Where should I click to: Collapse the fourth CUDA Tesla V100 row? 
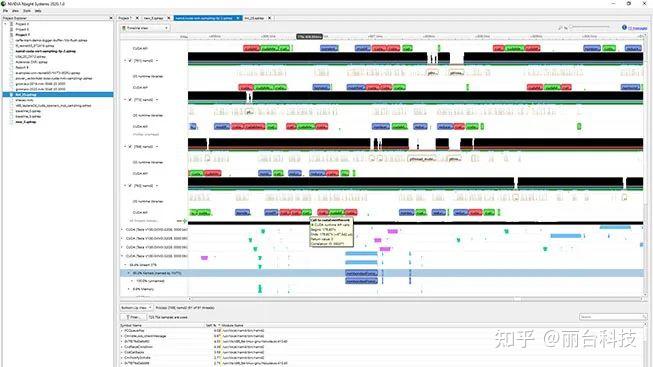tap(122, 256)
